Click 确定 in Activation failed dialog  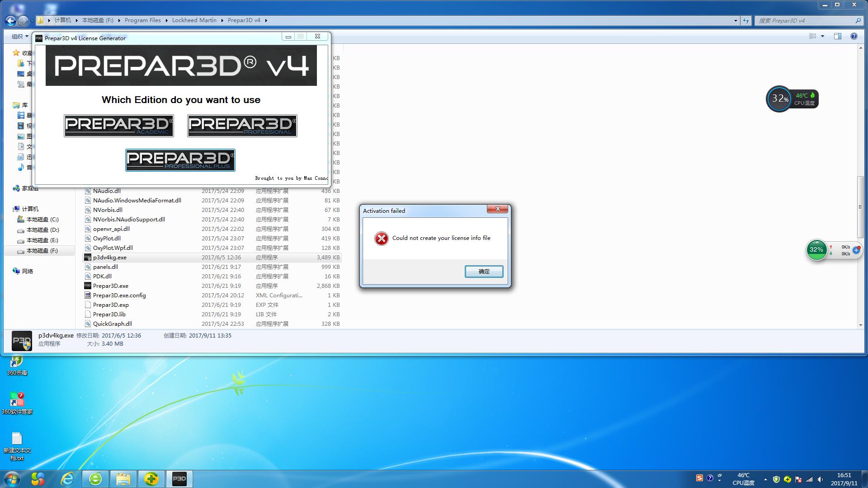484,271
